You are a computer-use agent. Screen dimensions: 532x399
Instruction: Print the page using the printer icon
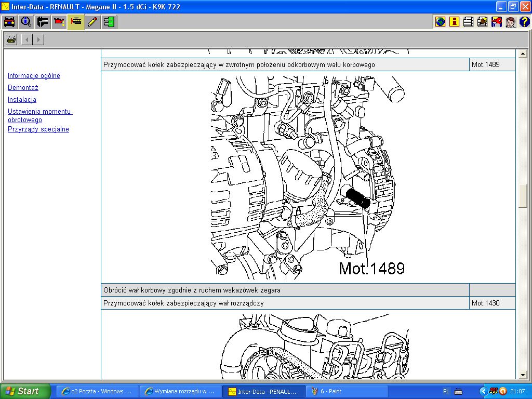11,39
